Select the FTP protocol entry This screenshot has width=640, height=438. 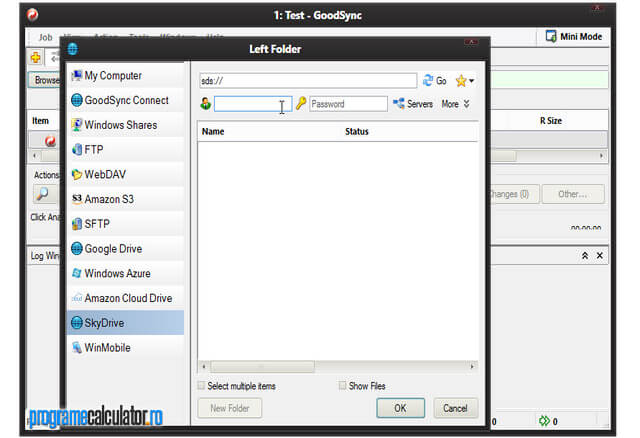coord(125,150)
